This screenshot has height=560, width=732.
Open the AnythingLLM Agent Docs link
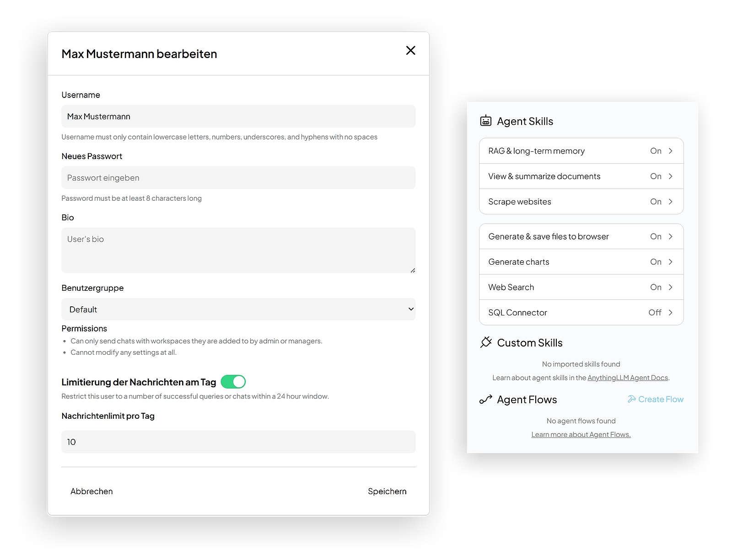(x=627, y=378)
